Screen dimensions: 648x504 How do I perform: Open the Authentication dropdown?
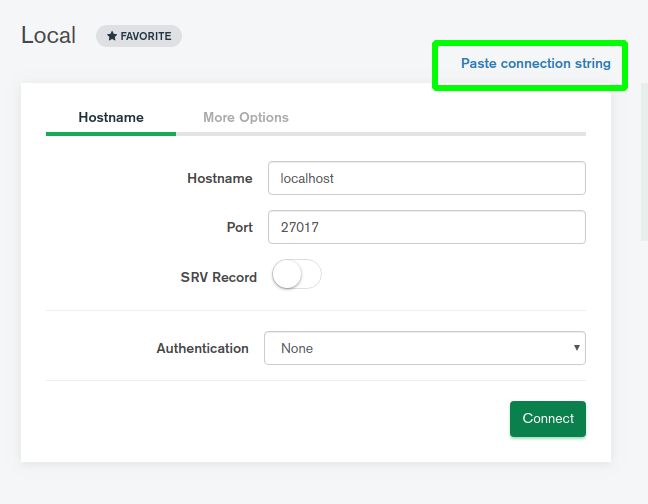tap(424, 348)
